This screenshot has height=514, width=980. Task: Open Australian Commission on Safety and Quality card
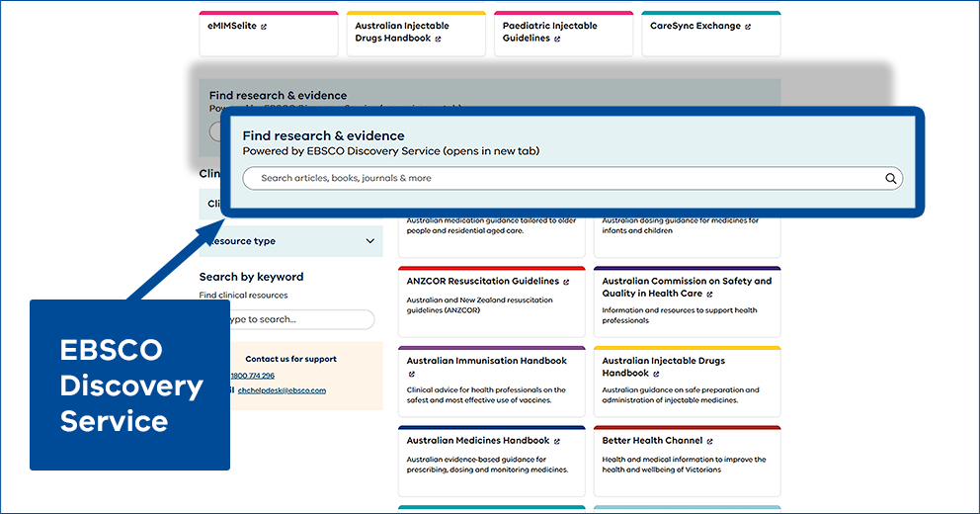click(x=687, y=302)
